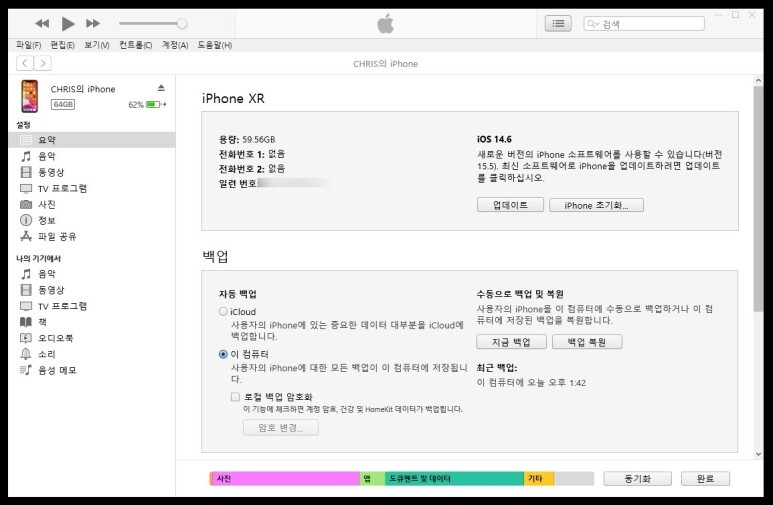Click the iPhone 초기화... button
The image size is (773, 505).
(x=597, y=205)
